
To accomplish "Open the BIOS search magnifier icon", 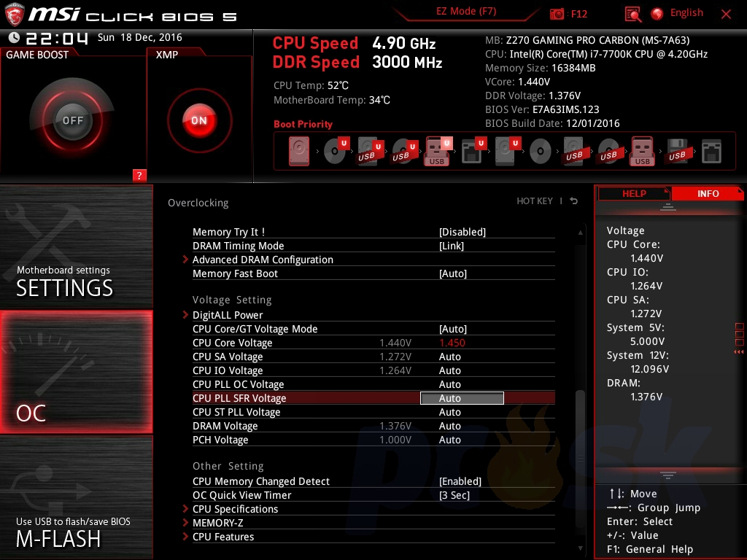I will 632,15.
